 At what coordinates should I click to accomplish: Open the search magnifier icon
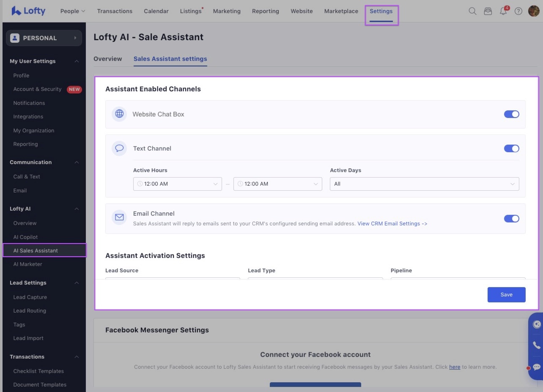pyautogui.click(x=472, y=11)
